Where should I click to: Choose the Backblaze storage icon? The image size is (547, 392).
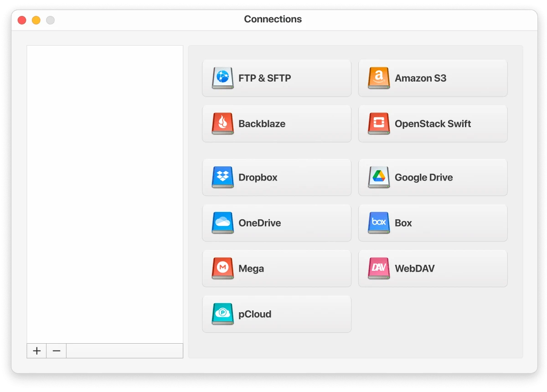pos(222,124)
